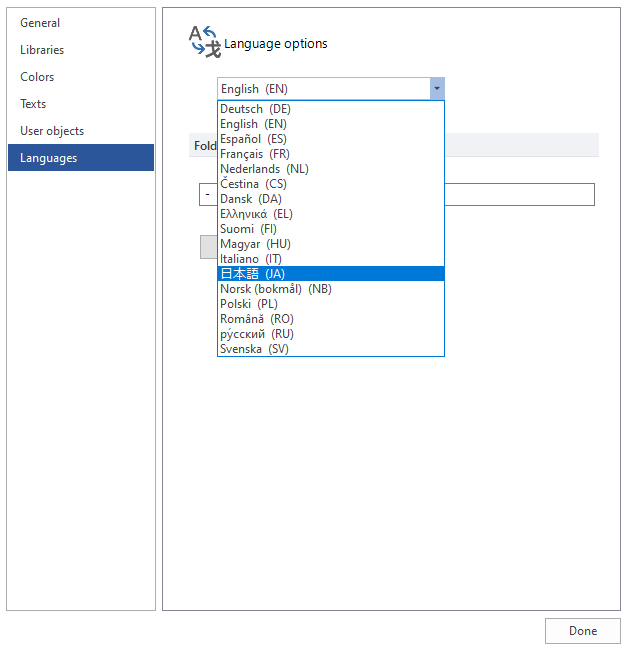Select the Languages sidebar item
Viewport: 627px width, 651px height.
[81, 158]
